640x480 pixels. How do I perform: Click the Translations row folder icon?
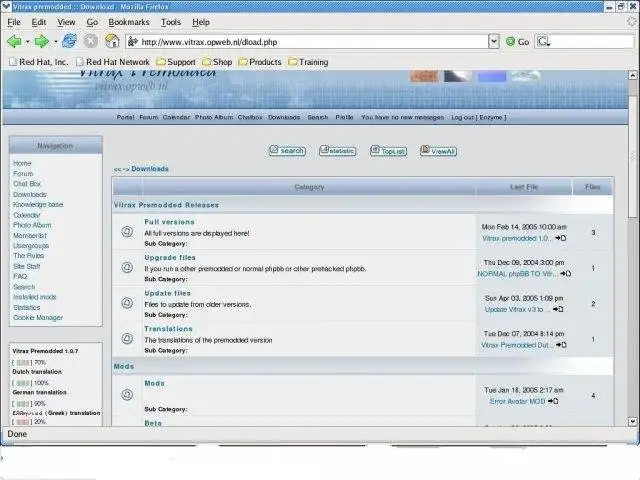[x=127, y=338]
